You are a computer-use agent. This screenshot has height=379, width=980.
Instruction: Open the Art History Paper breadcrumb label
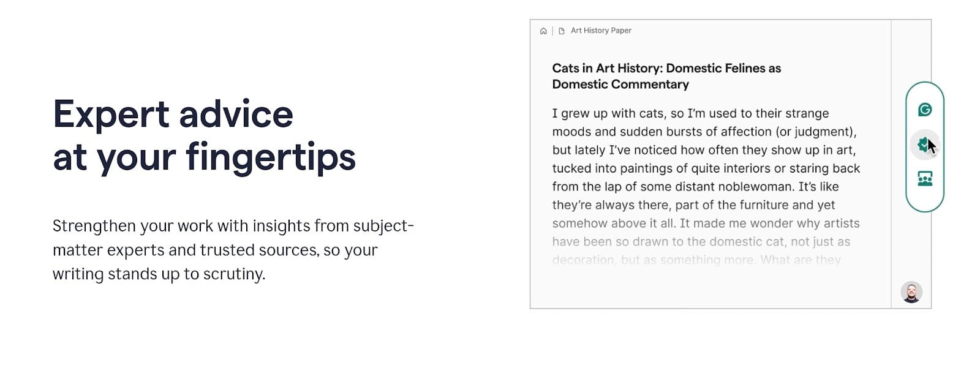pyautogui.click(x=601, y=31)
